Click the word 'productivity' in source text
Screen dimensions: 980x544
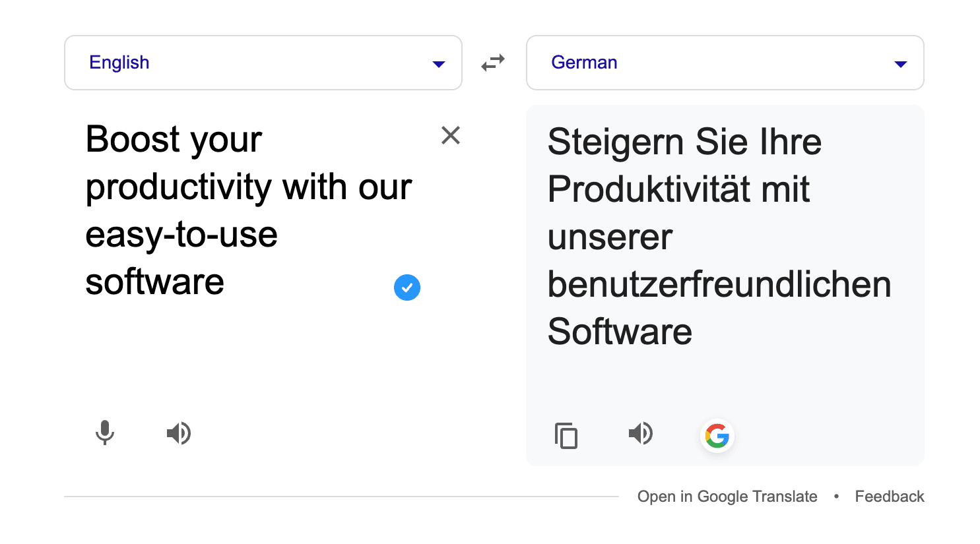pyautogui.click(x=178, y=188)
